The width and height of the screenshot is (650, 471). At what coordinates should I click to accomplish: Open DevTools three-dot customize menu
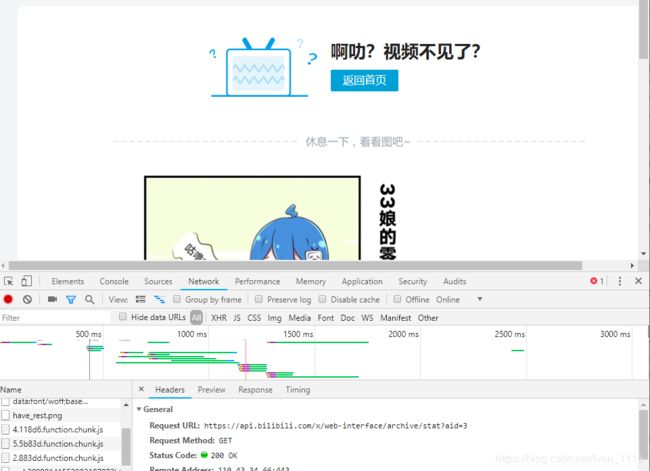pyautogui.click(x=620, y=281)
